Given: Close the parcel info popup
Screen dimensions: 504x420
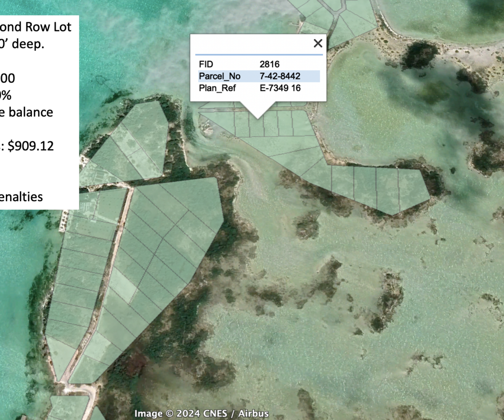Looking at the screenshot, I should [x=318, y=43].
